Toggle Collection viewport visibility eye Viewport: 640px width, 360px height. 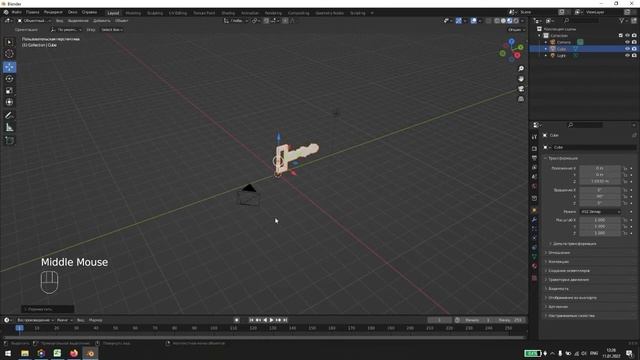tap(627, 36)
